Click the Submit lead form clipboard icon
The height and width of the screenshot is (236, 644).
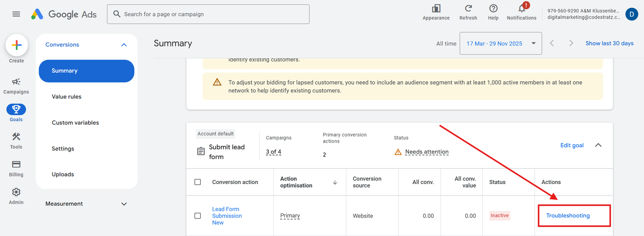click(201, 151)
